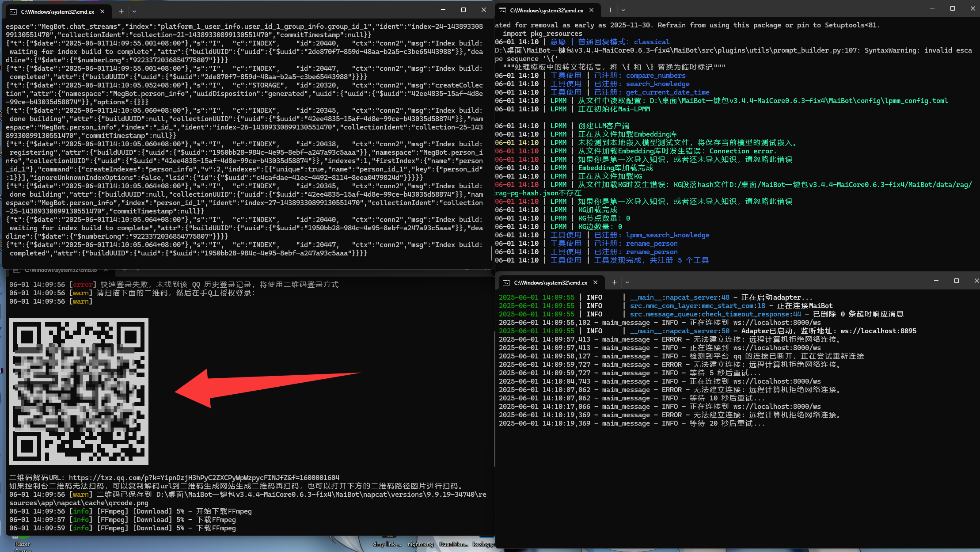The height and width of the screenshot is (552, 980).
Task: Click cmd icon on top-left window tab
Action: coord(13,11)
